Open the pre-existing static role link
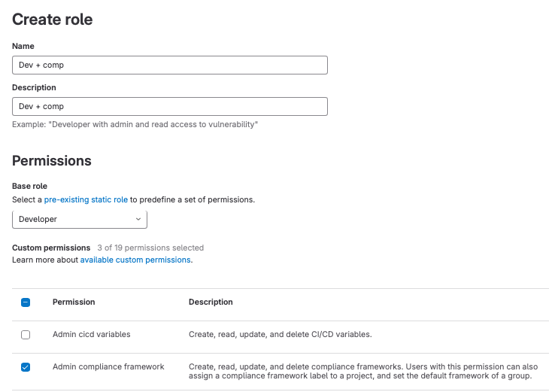 86,199
